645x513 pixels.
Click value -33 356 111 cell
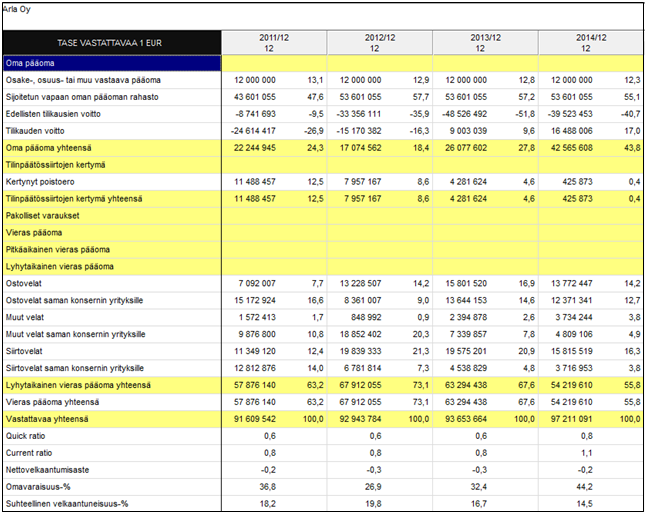click(359, 114)
